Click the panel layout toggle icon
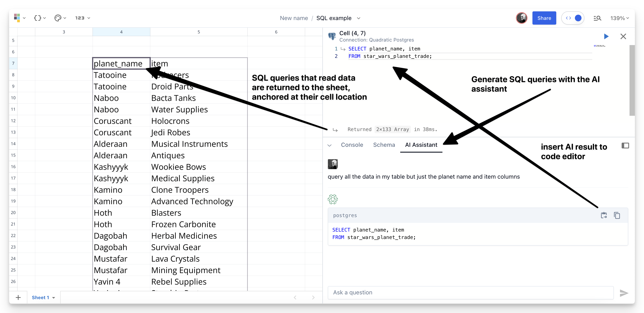 (625, 146)
